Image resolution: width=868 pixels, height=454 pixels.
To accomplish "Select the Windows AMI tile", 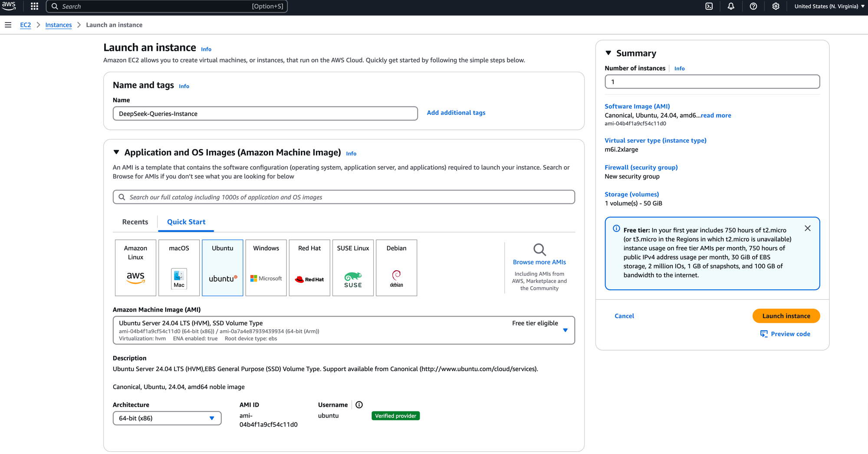I will [x=266, y=268].
